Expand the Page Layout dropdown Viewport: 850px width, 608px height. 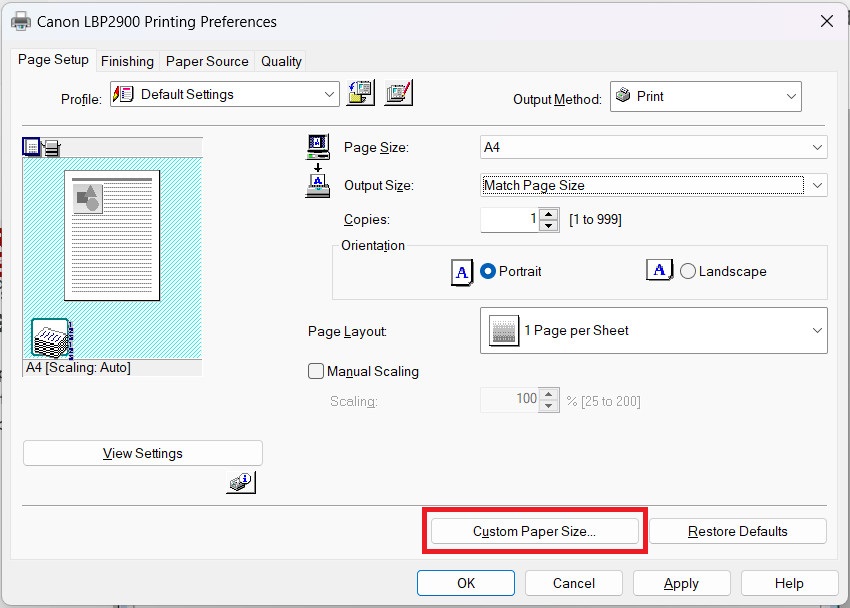654,330
